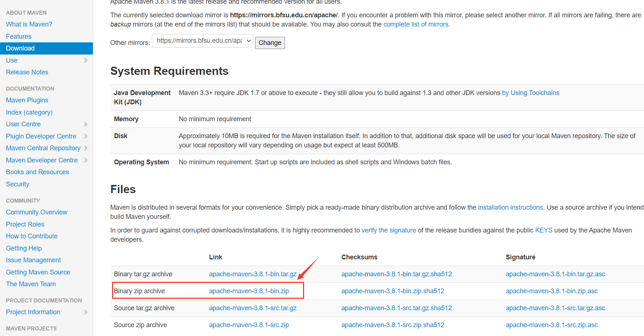Screen dimensions: 644x336
Task: Open Project Information sidebar item
Action: [33, 312]
